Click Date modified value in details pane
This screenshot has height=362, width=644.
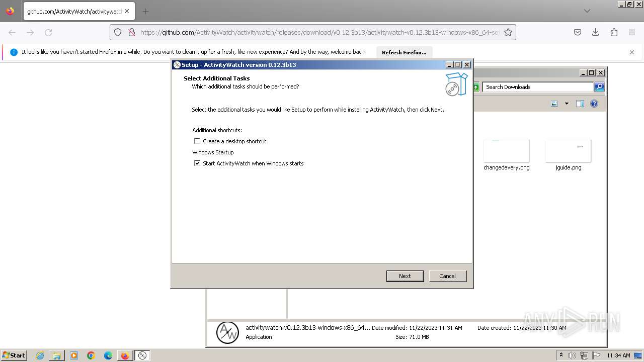(x=436, y=328)
